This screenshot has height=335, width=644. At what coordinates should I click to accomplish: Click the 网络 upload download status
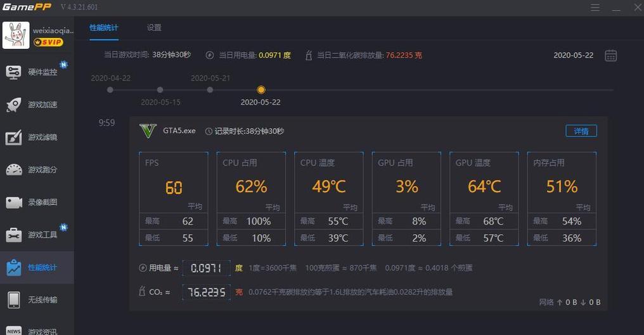coord(570,302)
